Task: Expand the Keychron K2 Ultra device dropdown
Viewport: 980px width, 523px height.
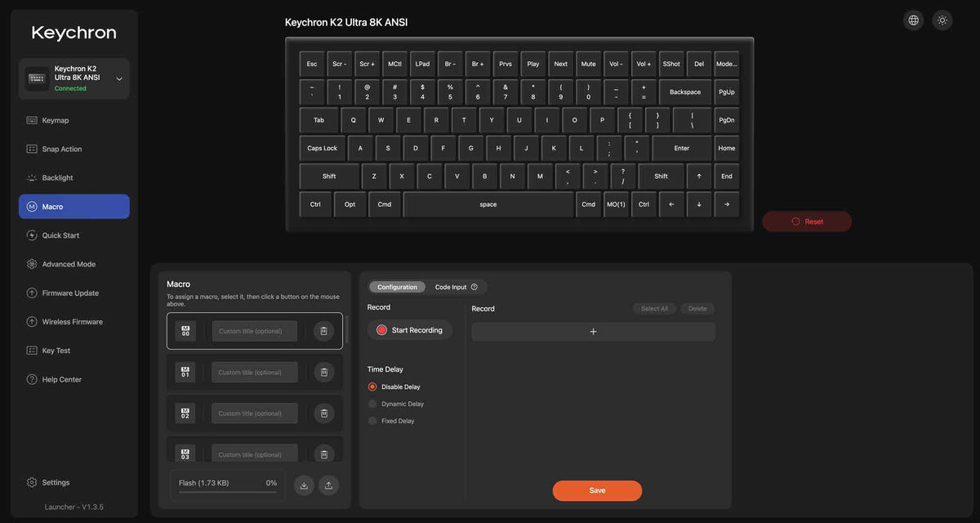Action: click(119, 78)
